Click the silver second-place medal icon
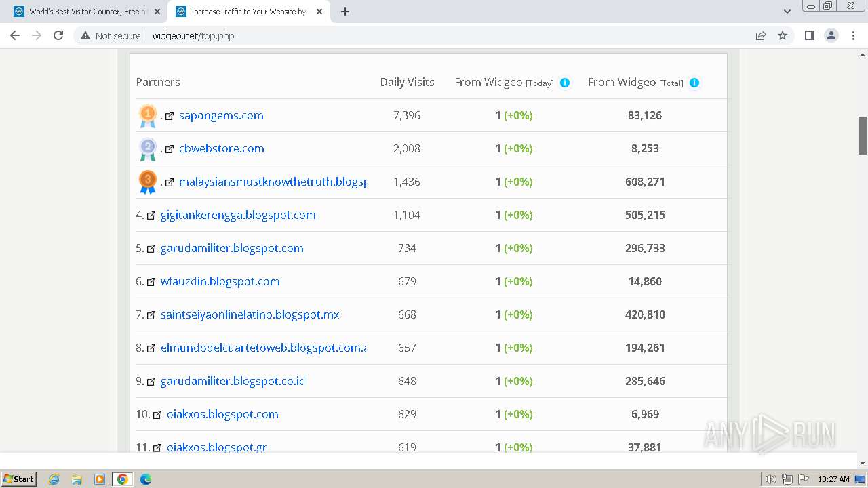This screenshot has width=868, height=488. tap(147, 149)
